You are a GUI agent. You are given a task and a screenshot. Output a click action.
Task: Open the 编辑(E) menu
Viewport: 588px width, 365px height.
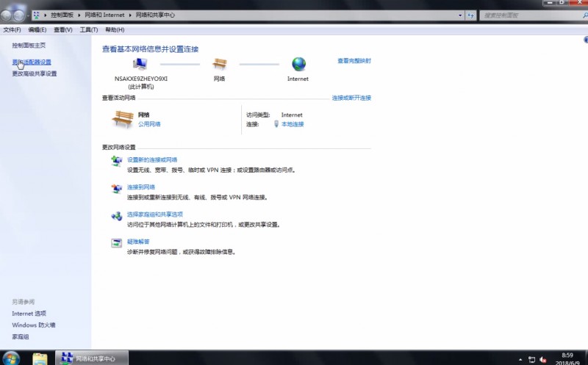click(x=37, y=29)
